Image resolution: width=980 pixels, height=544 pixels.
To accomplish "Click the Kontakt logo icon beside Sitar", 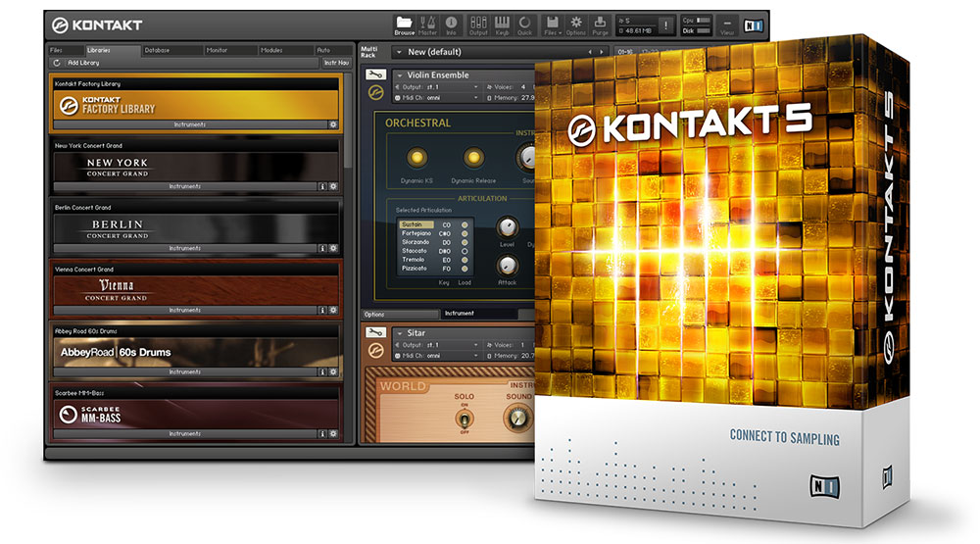I will coord(375,351).
